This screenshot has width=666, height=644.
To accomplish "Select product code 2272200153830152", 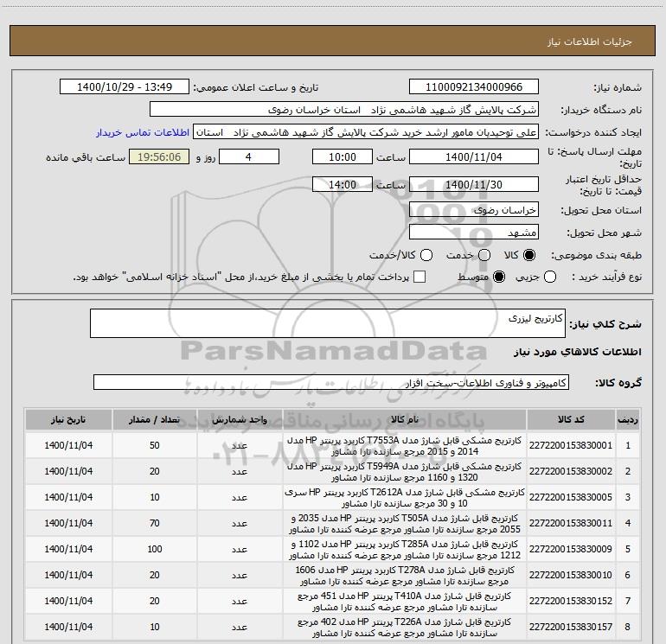I will point(571,601).
